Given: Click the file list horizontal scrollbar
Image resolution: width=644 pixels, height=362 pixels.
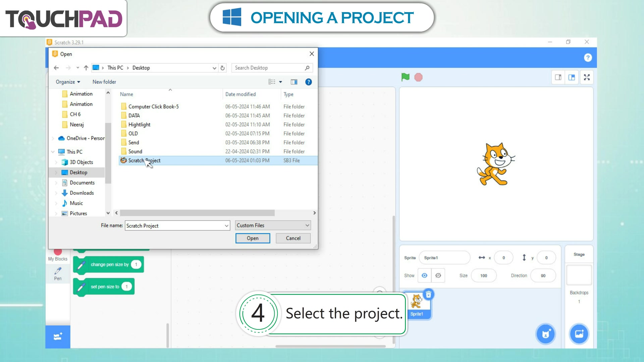Looking at the screenshot, I should (197, 213).
